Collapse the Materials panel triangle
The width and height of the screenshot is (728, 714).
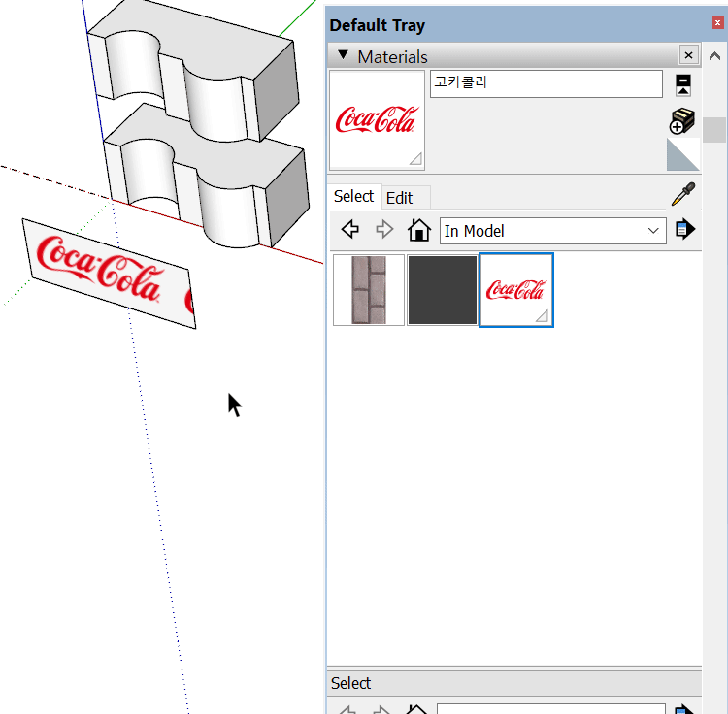pyautogui.click(x=343, y=55)
